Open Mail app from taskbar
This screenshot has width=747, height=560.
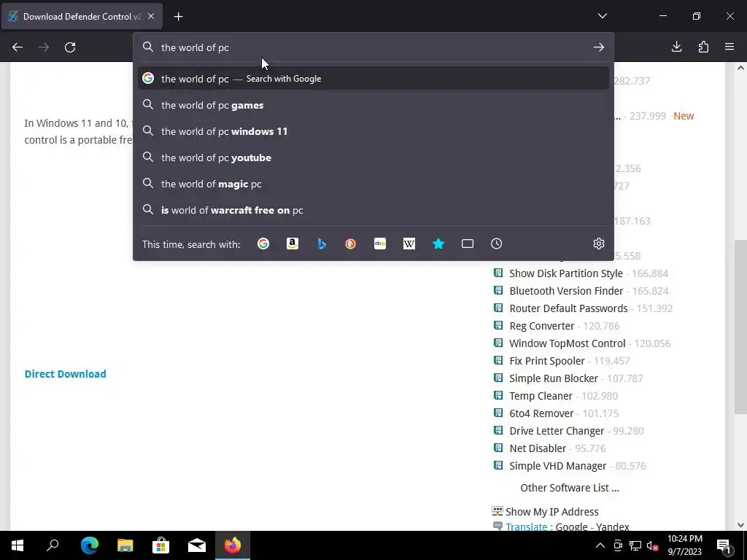point(197,545)
